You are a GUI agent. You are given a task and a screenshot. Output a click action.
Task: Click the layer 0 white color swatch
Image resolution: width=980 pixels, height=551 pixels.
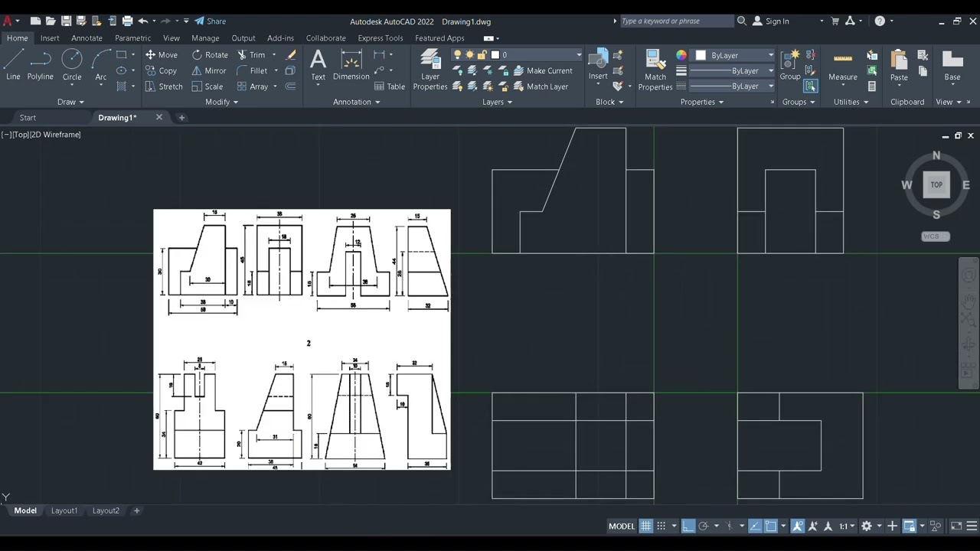coord(495,54)
